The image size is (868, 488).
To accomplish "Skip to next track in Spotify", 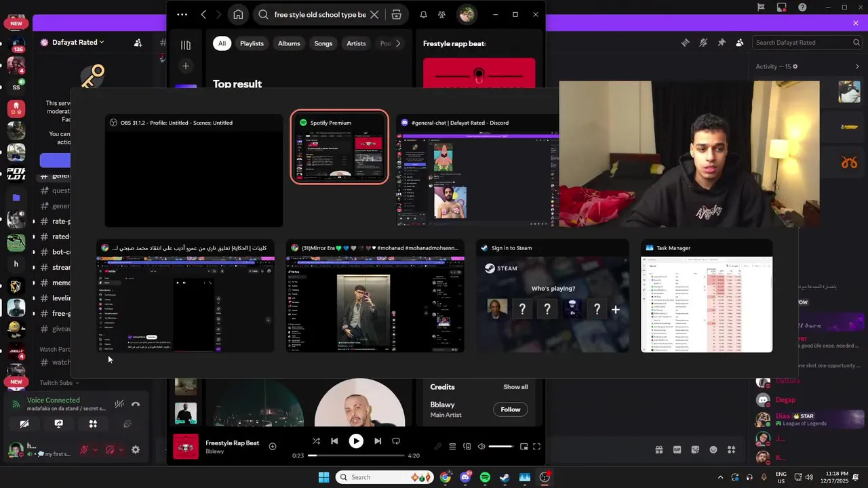I will 378,441.
